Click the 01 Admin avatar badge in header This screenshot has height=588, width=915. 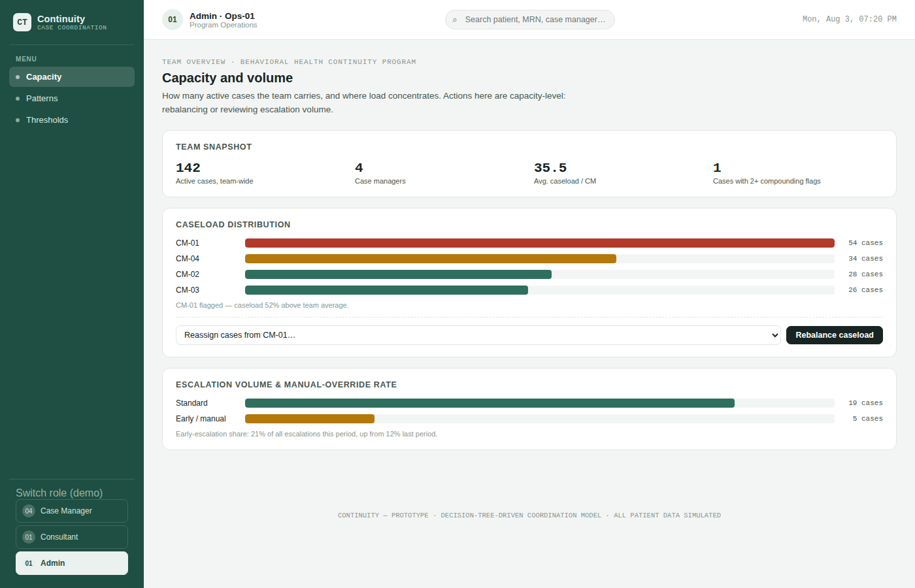[x=173, y=20]
